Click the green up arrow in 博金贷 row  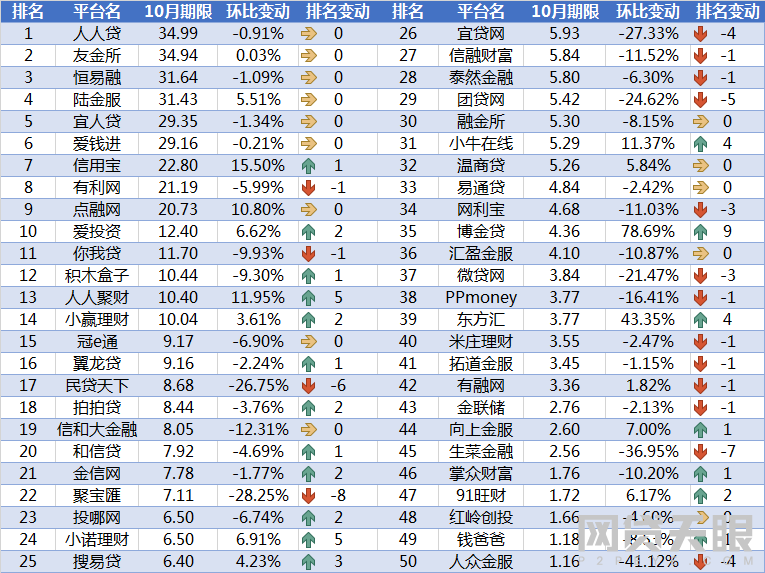tap(701, 232)
